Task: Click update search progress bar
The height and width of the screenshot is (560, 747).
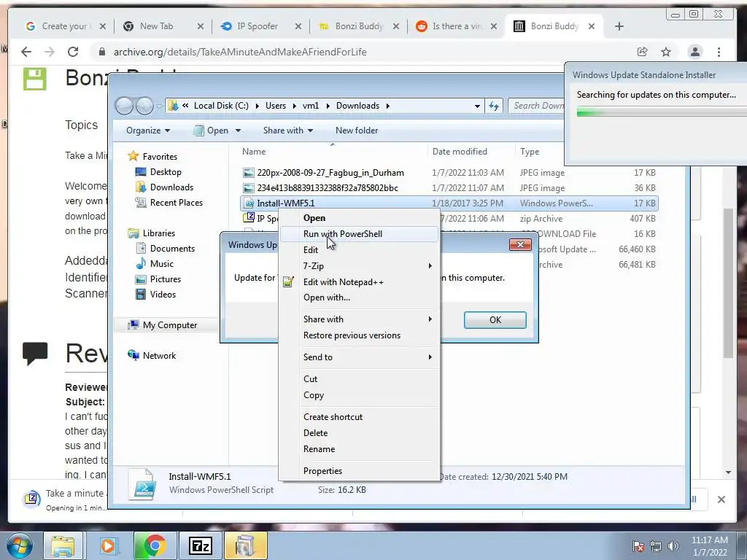Action: point(661,112)
